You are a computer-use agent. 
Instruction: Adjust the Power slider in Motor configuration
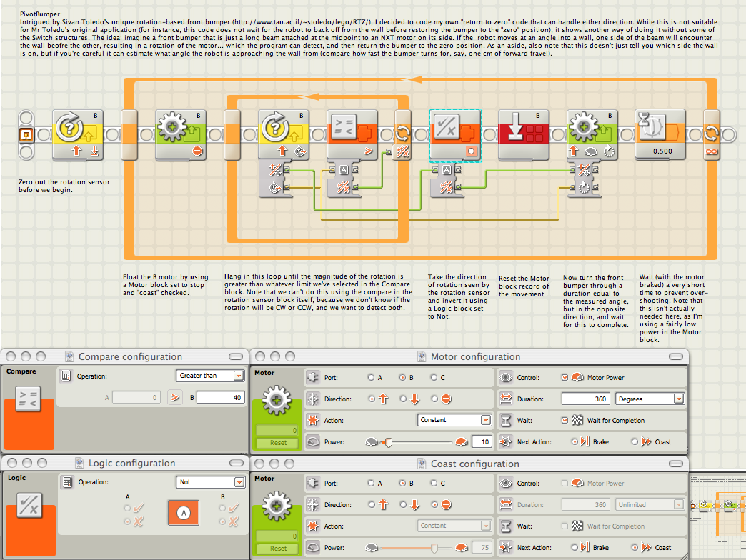coord(389,443)
